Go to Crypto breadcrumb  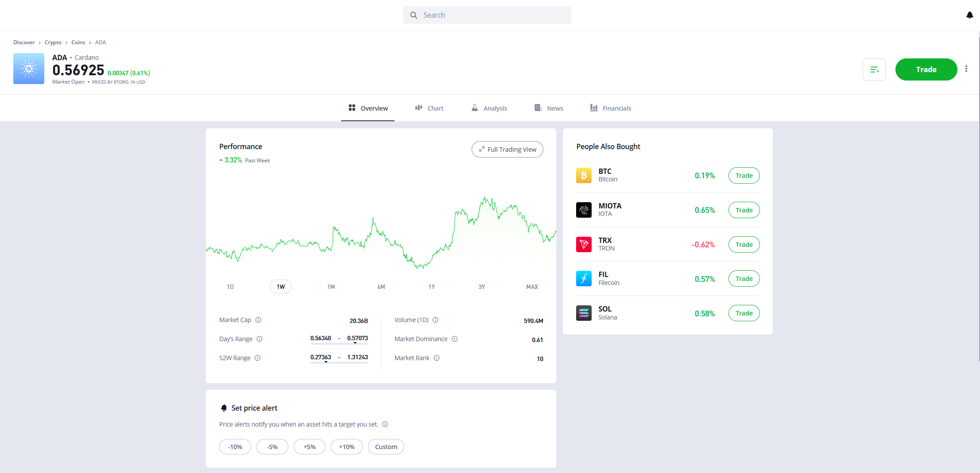[53, 42]
